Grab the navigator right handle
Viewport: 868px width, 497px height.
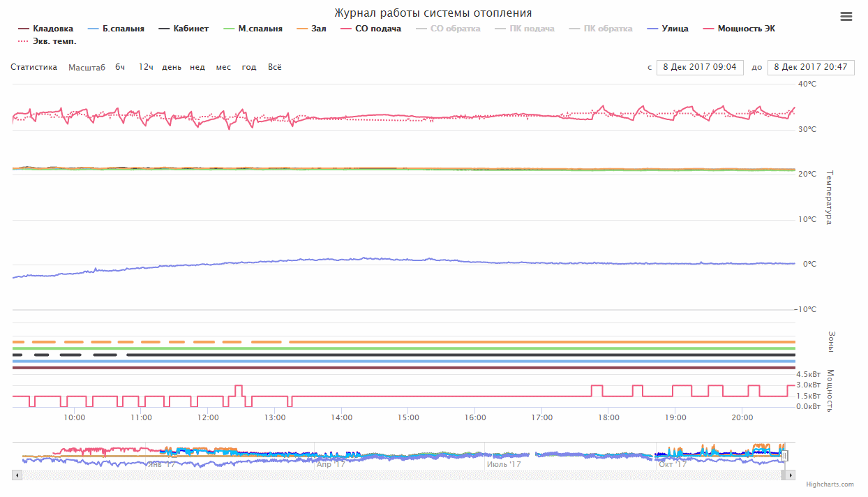[x=785, y=456]
